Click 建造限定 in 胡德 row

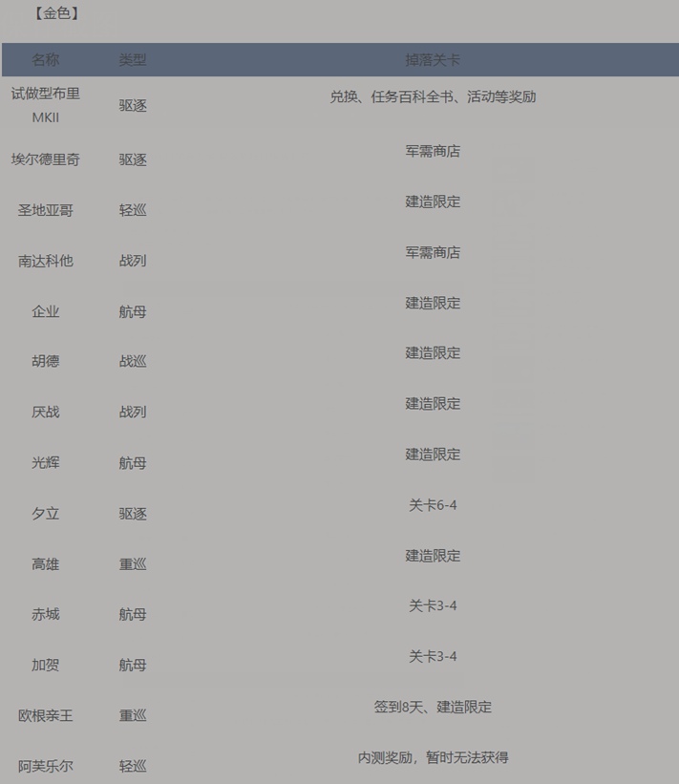[433, 352]
